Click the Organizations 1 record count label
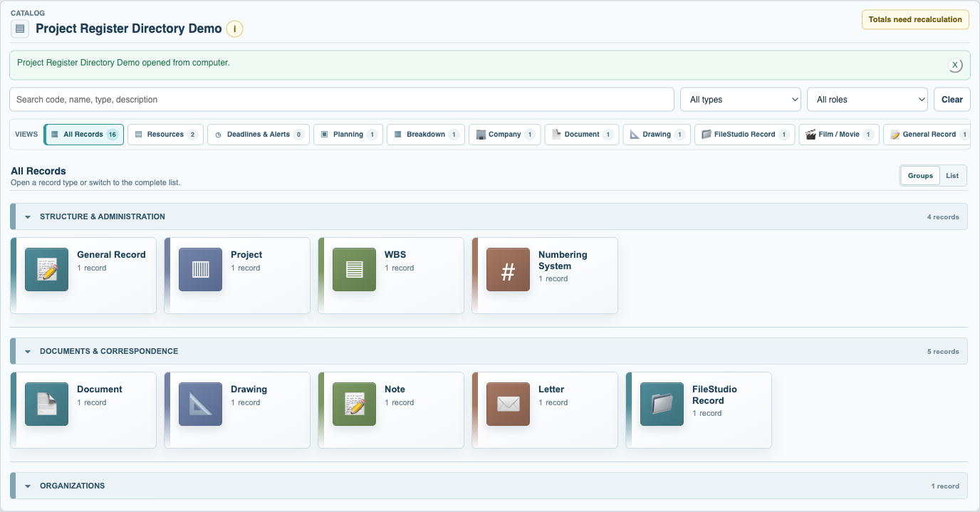 click(x=945, y=486)
